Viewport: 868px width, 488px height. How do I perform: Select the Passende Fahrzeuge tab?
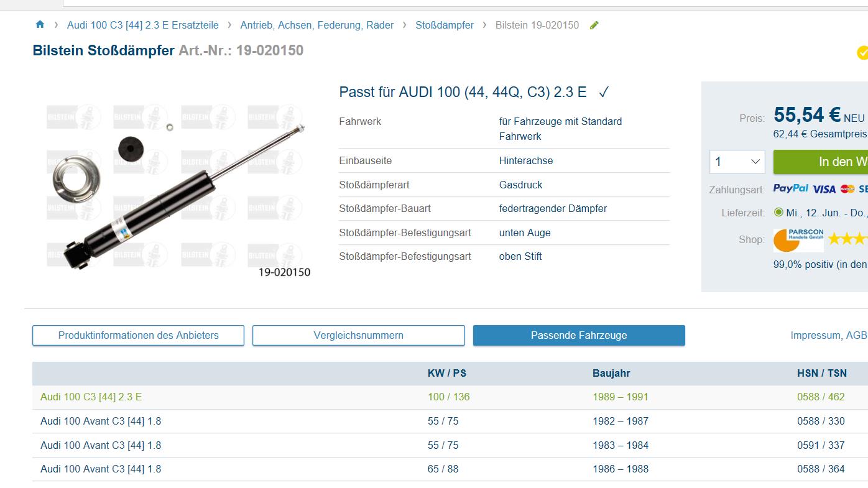pos(578,335)
